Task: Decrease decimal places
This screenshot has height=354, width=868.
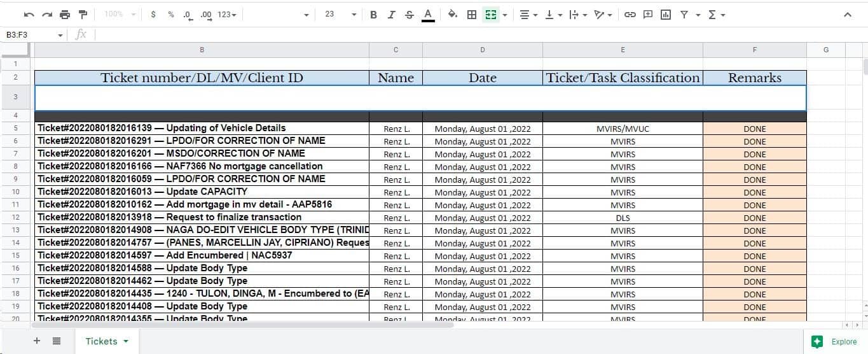Action: point(188,14)
